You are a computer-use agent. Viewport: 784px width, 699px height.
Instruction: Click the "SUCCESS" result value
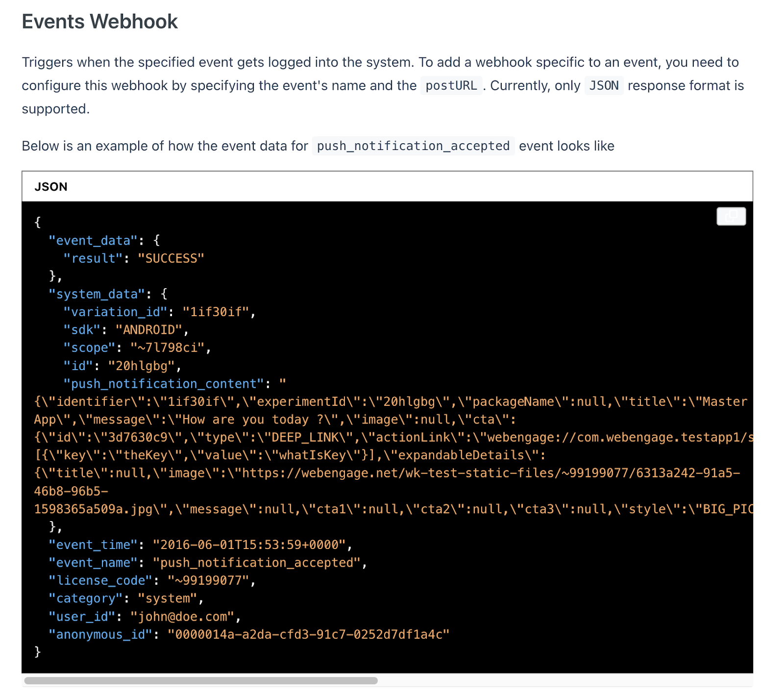click(x=171, y=258)
